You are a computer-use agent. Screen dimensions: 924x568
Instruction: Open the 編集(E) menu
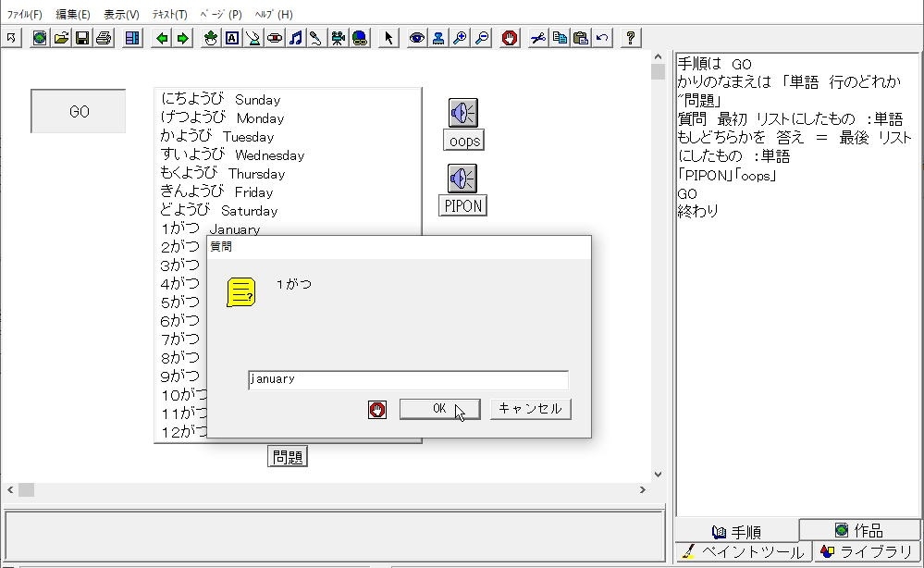[x=73, y=14]
